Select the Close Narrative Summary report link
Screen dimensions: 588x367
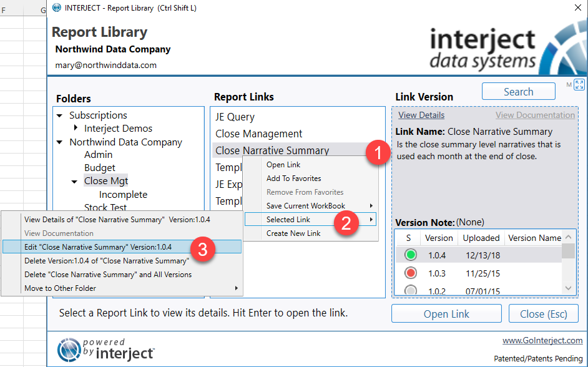coord(272,150)
